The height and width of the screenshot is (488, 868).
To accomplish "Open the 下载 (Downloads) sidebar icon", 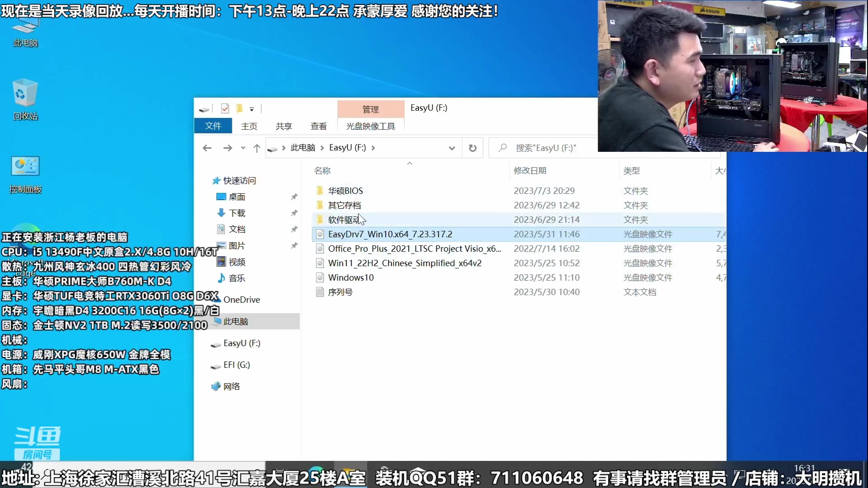I will coord(236,213).
